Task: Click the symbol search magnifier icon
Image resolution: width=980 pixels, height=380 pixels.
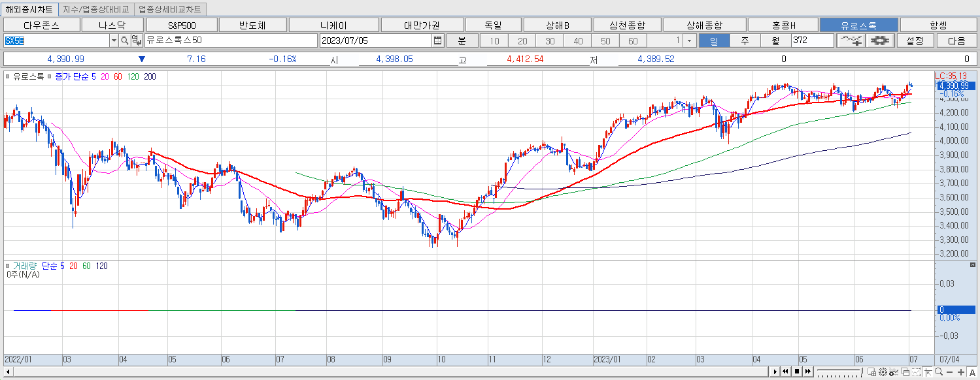Action: 126,40
